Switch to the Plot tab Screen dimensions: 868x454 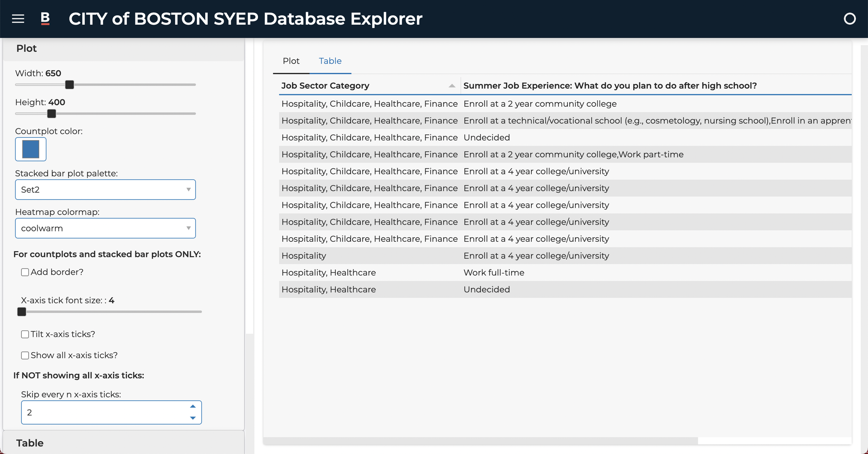coord(291,61)
